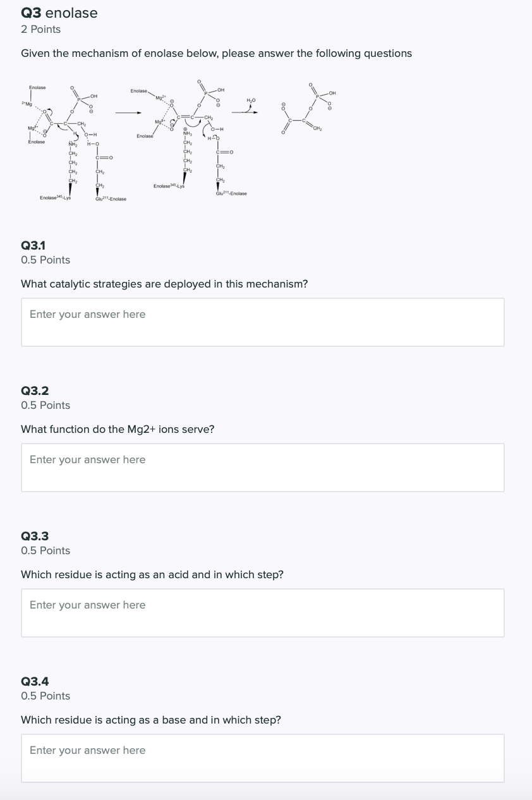This screenshot has width=532, height=800.
Task: Click the Q3.4 answer input field
Action: (263, 757)
